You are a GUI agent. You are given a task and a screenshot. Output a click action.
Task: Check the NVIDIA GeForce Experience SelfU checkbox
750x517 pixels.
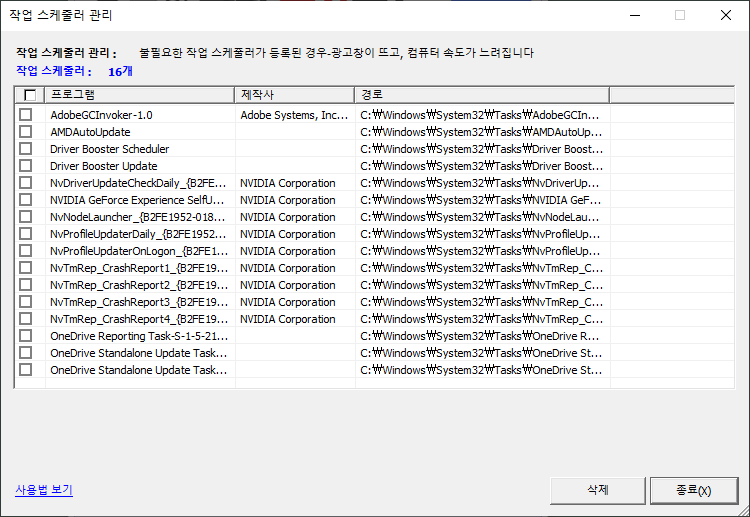26,200
